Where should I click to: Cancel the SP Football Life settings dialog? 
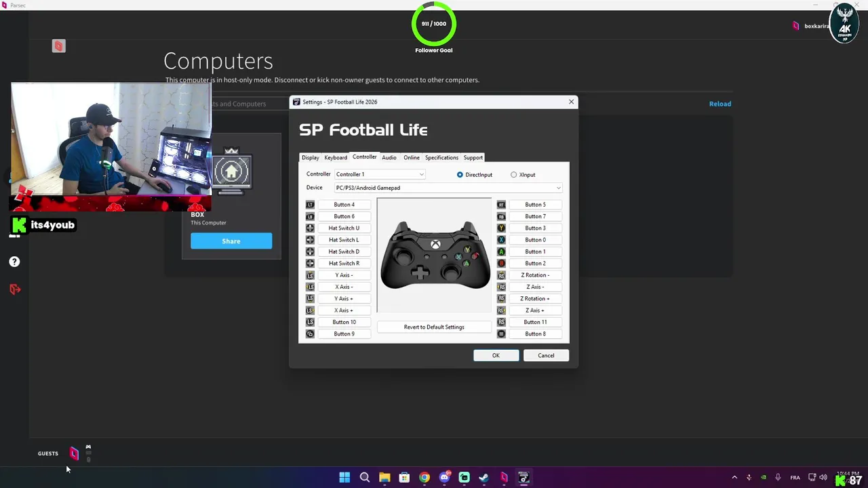tap(546, 355)
